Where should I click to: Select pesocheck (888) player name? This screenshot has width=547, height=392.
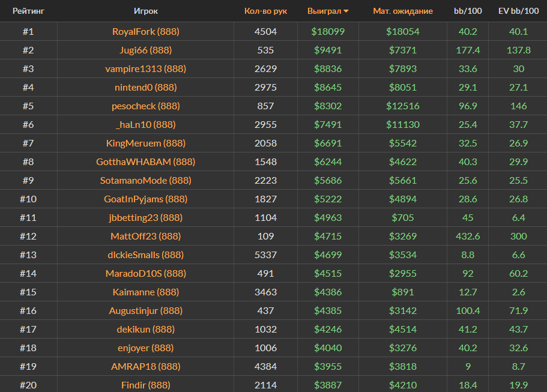(146, 106)
